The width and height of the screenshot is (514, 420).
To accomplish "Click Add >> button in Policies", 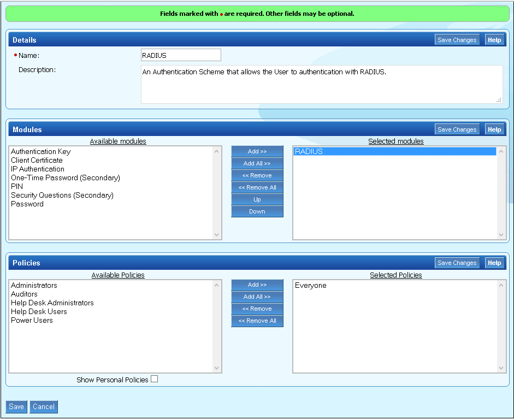I will [257, 285].
